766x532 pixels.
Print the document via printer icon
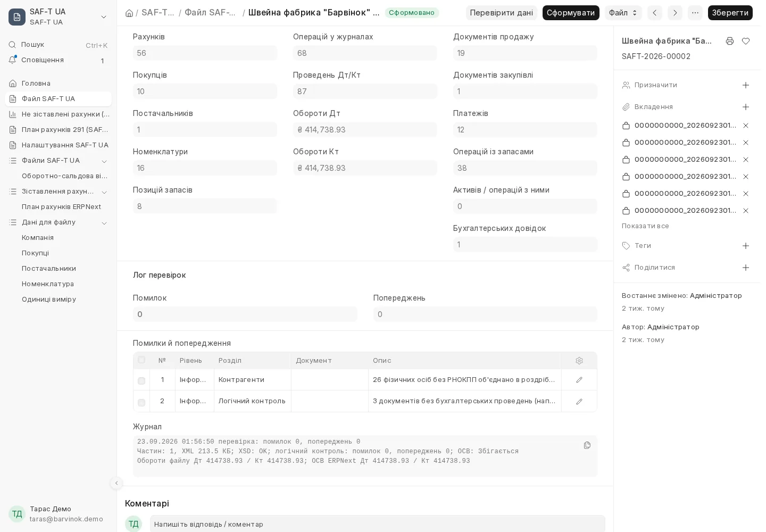[x=730, y=41]
